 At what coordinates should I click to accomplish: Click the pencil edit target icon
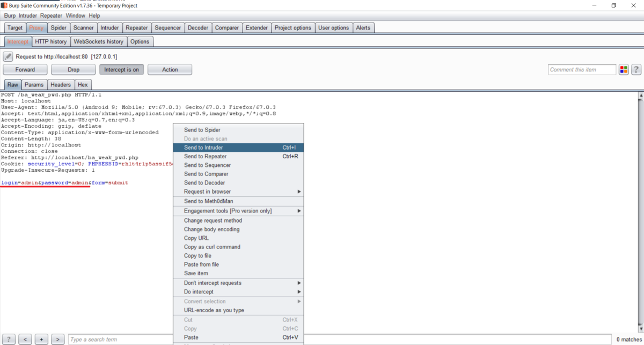click(x=8, y=56)
